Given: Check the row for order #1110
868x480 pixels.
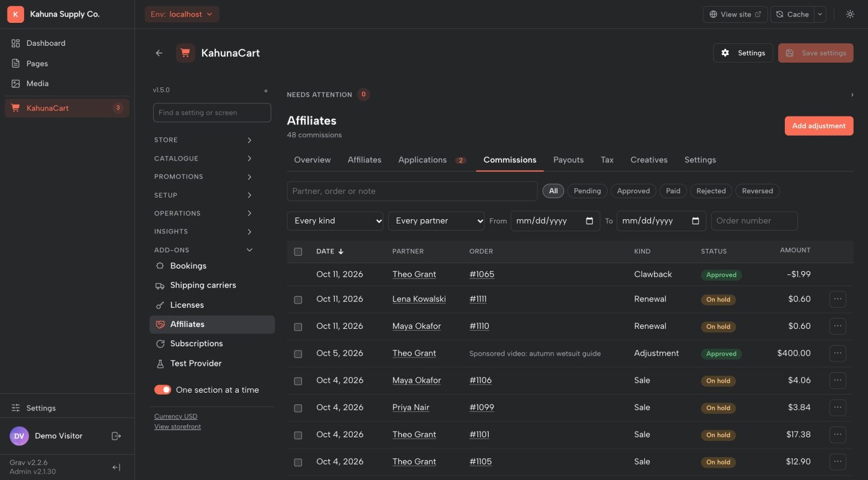Looking at the screenshot, I should click(x=298, y=327).
